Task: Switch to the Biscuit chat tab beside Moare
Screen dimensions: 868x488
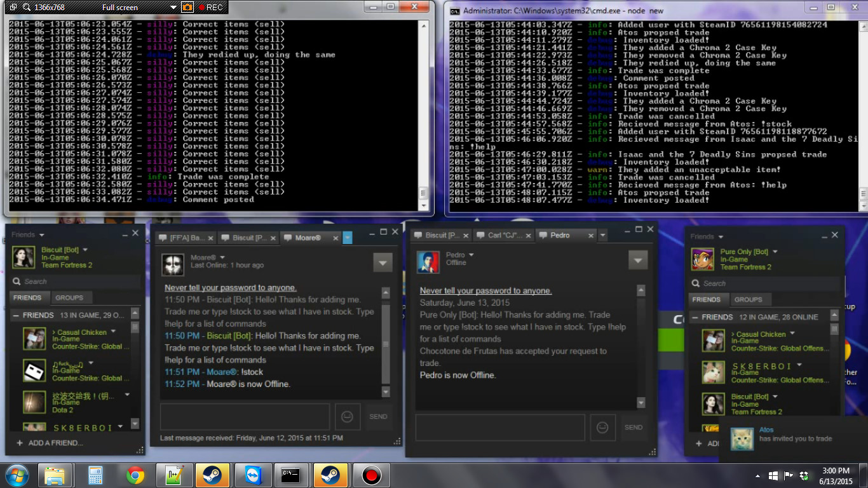Action: (247, 238)
